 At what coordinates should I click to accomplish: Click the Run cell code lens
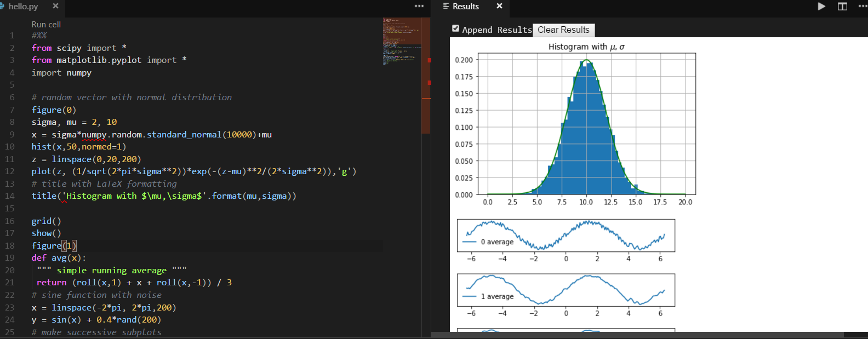pos(46,25)
